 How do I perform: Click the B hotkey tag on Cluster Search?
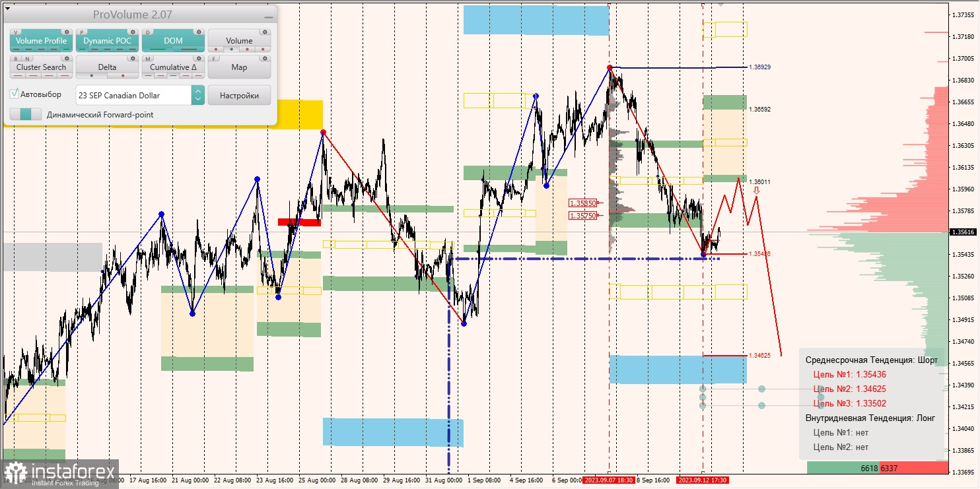click(16, 59)
